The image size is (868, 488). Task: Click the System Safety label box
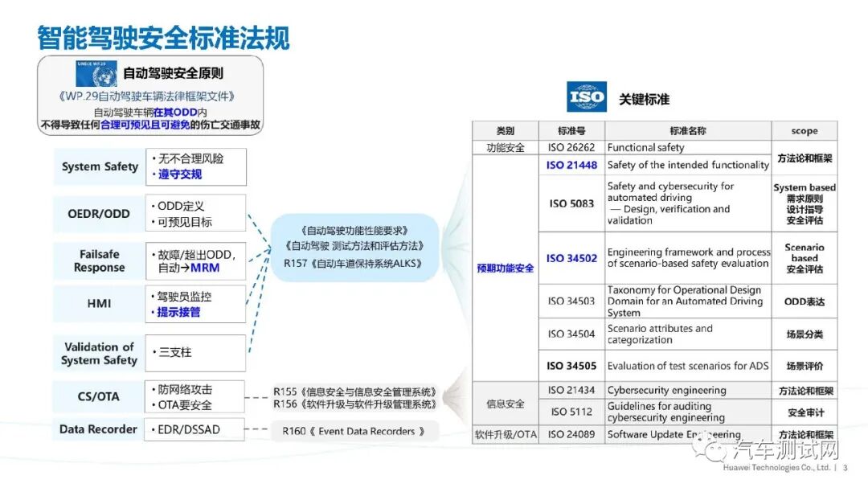pyautogui.click(x=100, y=166)
